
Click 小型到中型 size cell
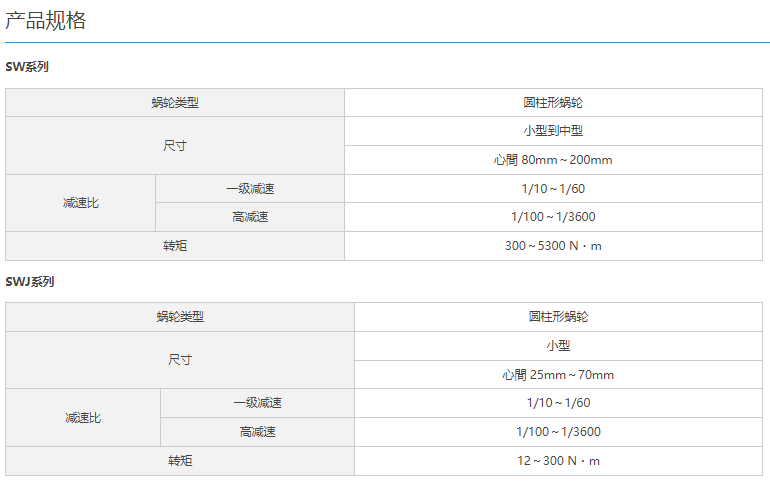(x=553, y=131)
